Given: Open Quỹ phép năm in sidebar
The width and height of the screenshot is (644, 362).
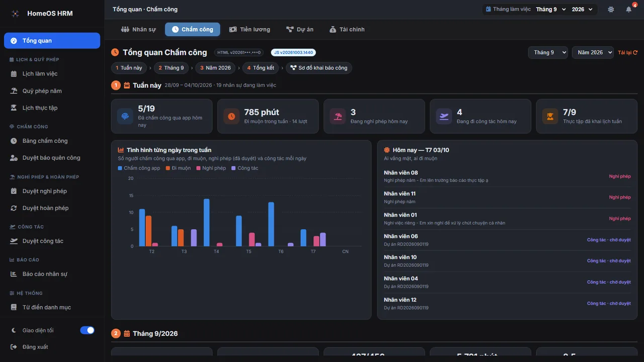Looking at the screenshot, I should 52,91.
